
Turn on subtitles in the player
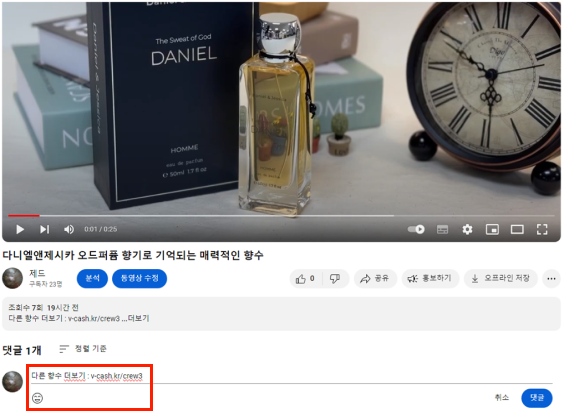point(442,229)
